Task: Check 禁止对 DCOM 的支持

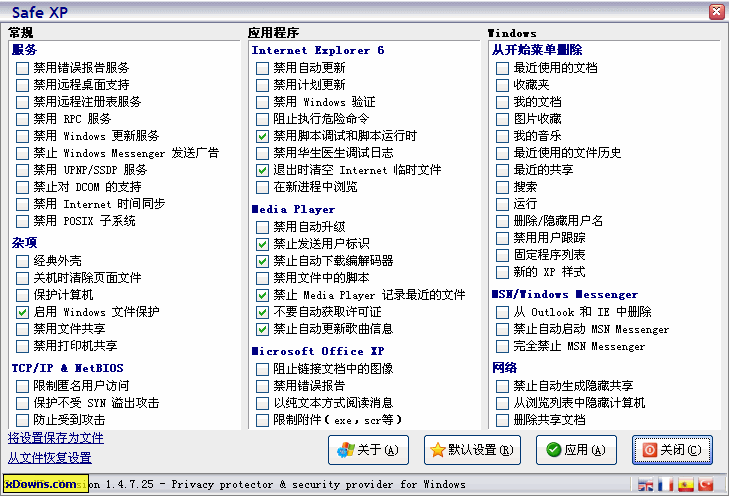Action: click(22, 187)
